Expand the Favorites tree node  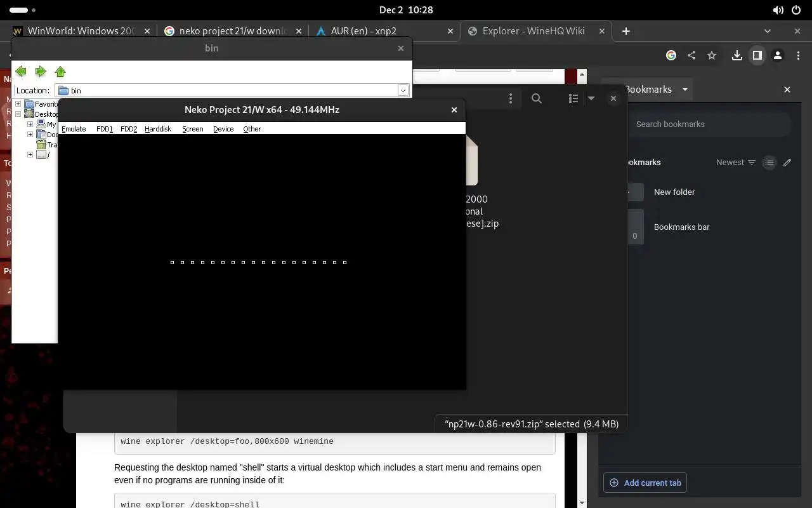(18, 104)
